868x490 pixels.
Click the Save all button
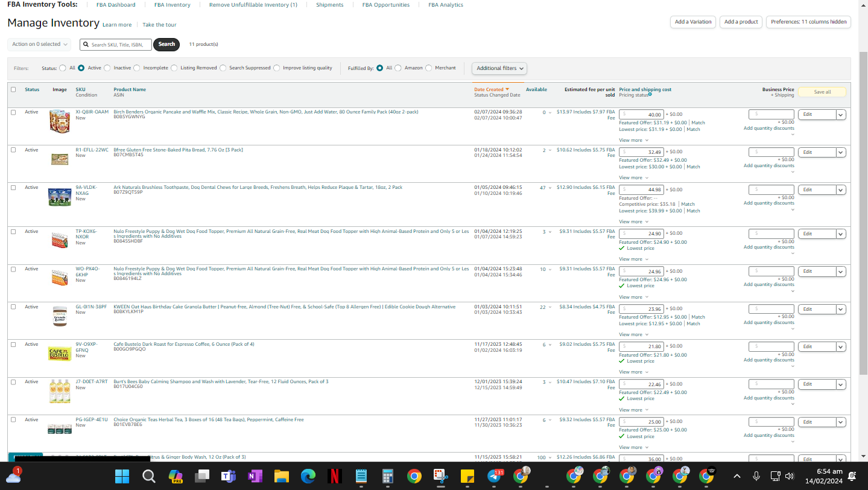pos(822,92)
